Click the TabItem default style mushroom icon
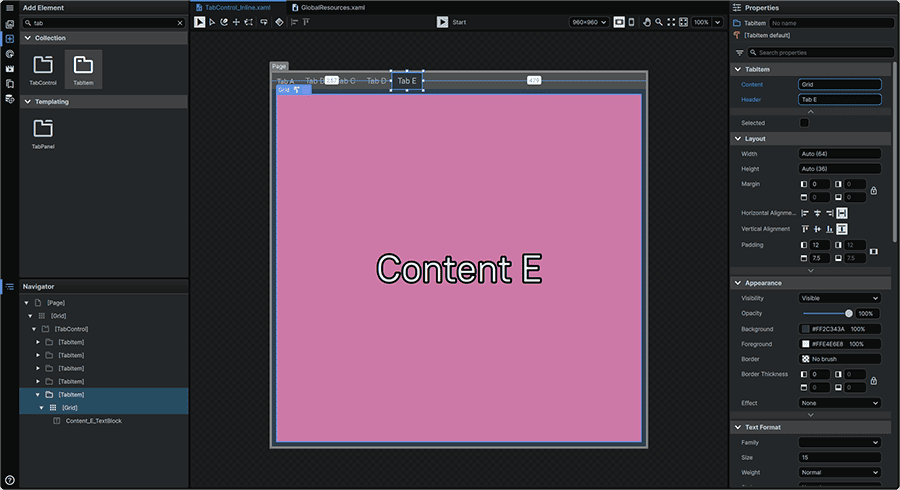The height and width of the screenshot is (490, 900). [x=737, y=35]
